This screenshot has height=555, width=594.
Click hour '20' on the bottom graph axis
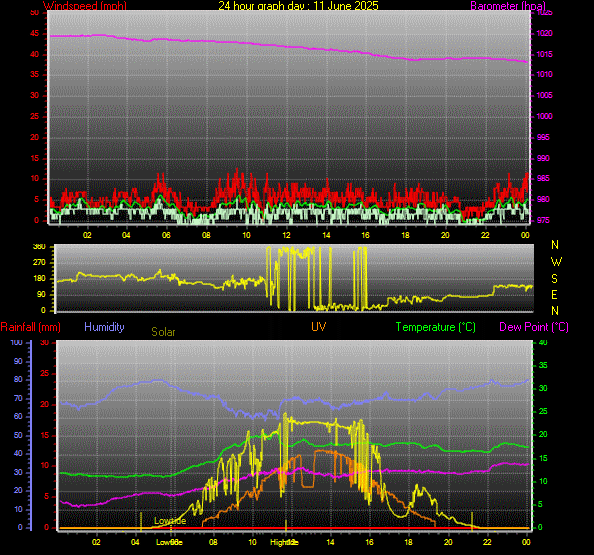click(448, 542)
